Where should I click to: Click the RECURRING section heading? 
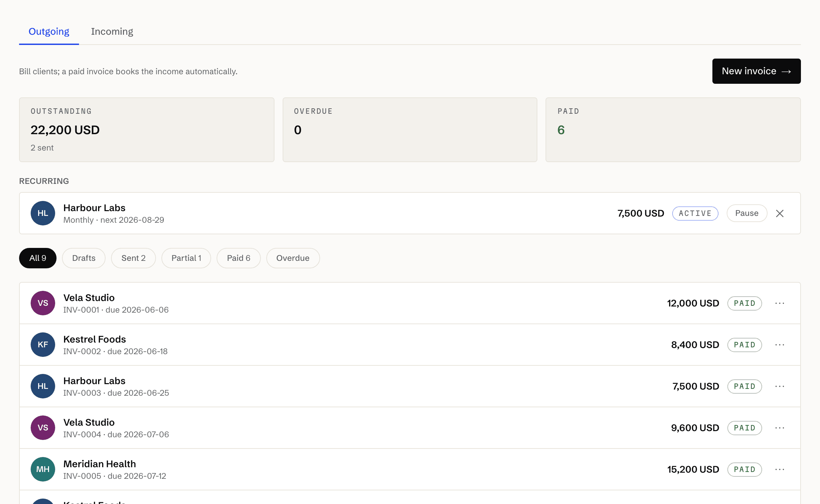pos(44,181)
